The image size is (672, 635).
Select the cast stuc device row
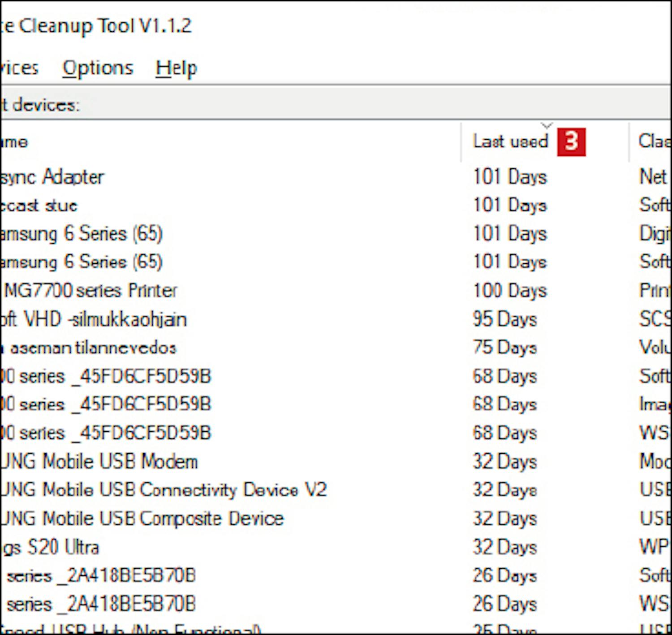tap(39, 206)
